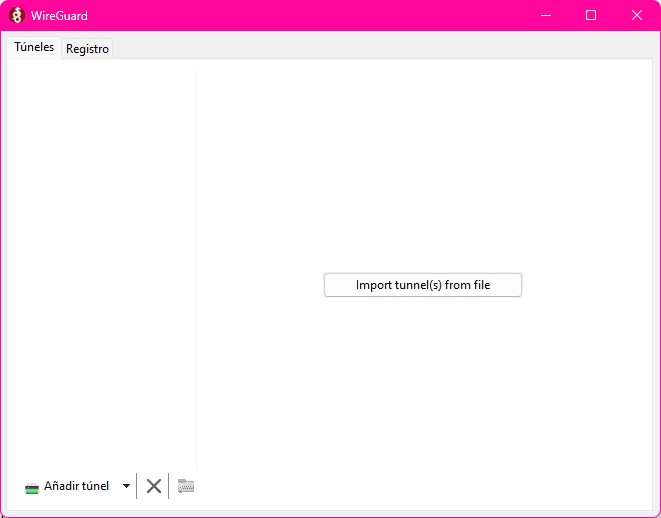Maximize the WireGuard window
Image resolution: width=661 pixels, height=518 pixels.
click(x=591, y=16)
